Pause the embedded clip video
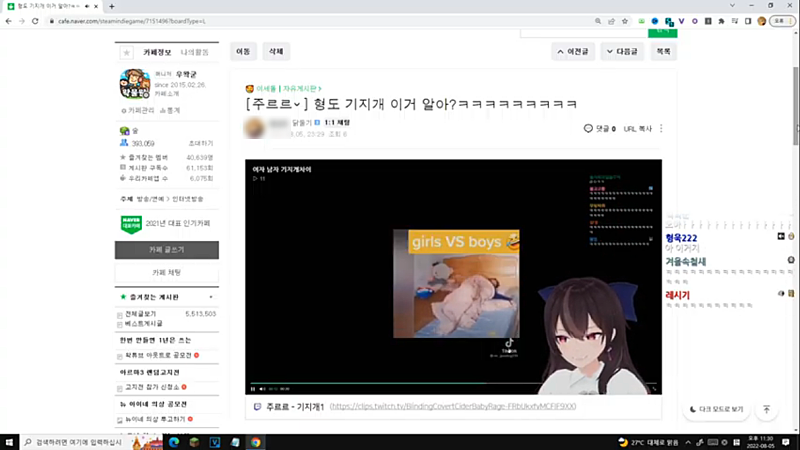 point(253,389)
